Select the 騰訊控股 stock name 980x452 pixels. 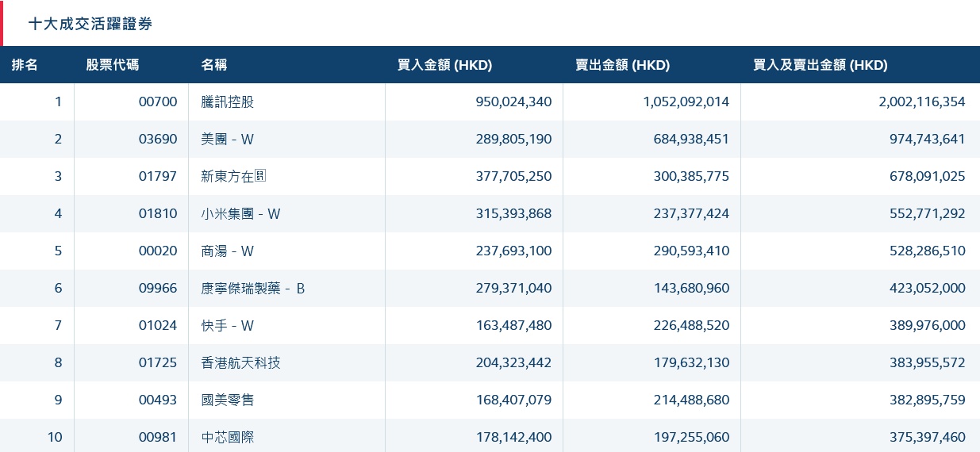228,102
